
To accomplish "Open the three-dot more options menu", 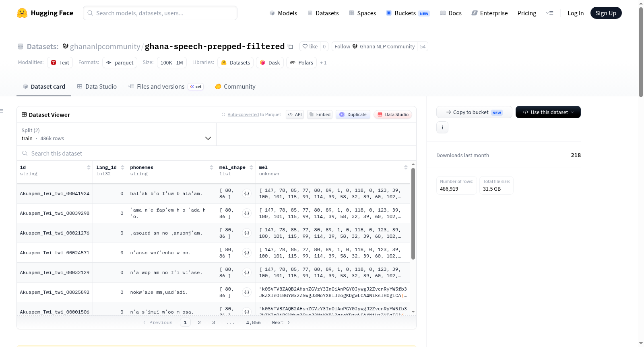I will pyautogui.click(x=442, y=127).
